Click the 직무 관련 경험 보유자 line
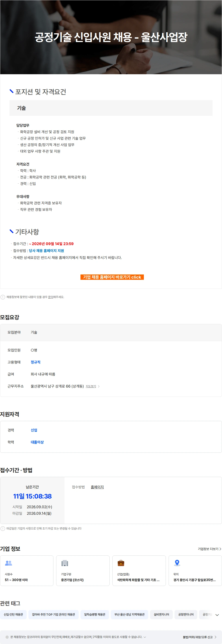Image resolution: width=222 pixels, height=644 pixels. [x=36, y=210]
